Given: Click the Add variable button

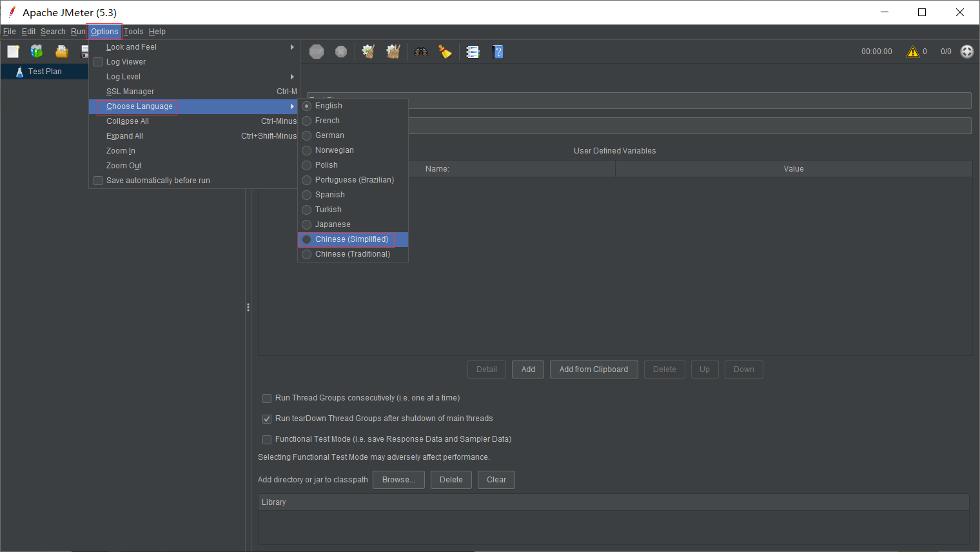Looking at the screenshot, I should [x=528, y=370].
